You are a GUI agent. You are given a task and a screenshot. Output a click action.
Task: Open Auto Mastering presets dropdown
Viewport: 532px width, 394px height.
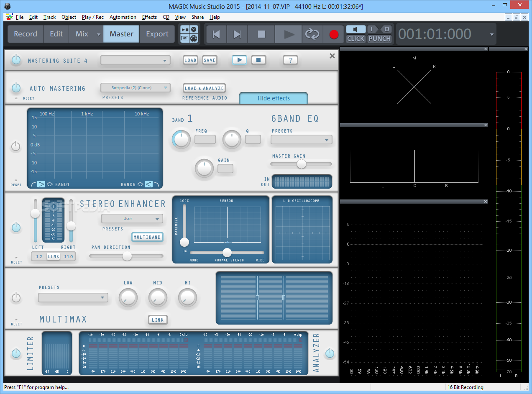click(x=136, y=87)
